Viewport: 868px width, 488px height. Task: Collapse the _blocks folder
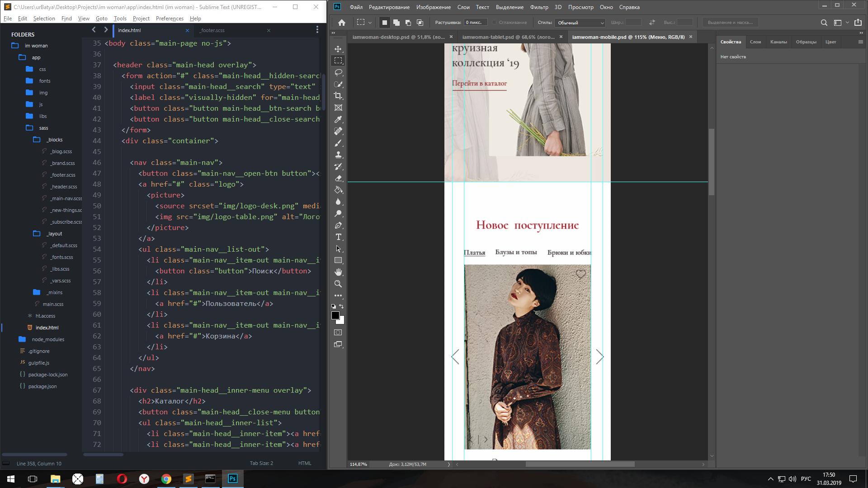37,140
